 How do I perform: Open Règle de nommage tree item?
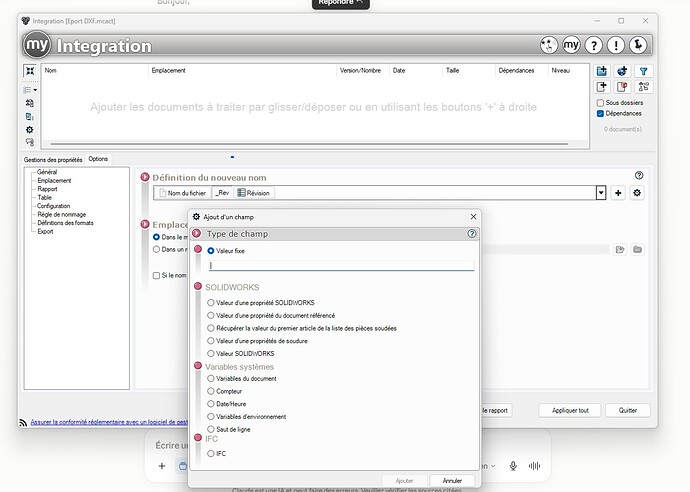[62, 214]
